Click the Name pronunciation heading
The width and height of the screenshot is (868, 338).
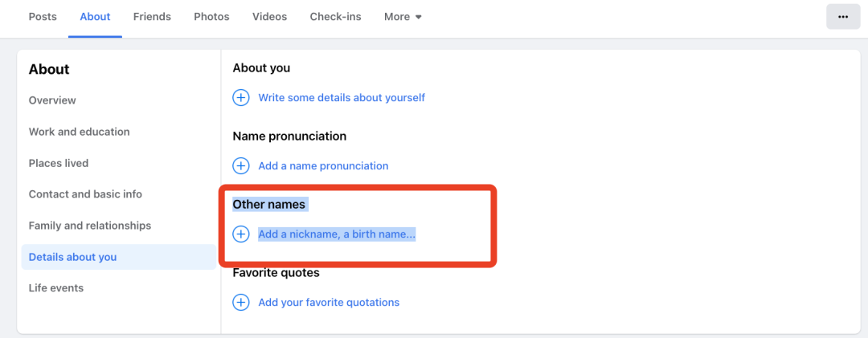point(289,136)
